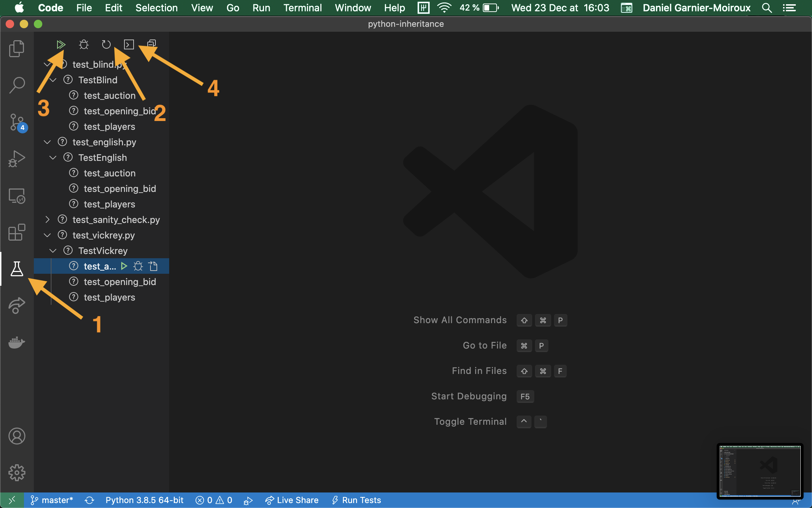Collapse the test_english.py node
Viewport: 812px width, 508px height.
click(x=47, y=142)
